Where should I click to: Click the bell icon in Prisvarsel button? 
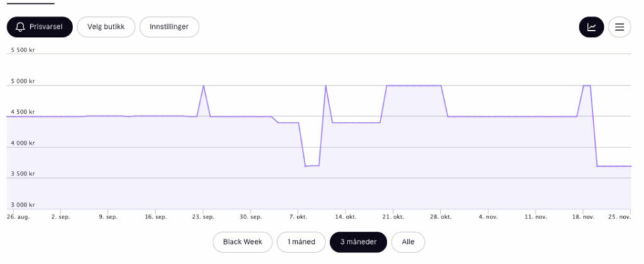coord(20,27)
